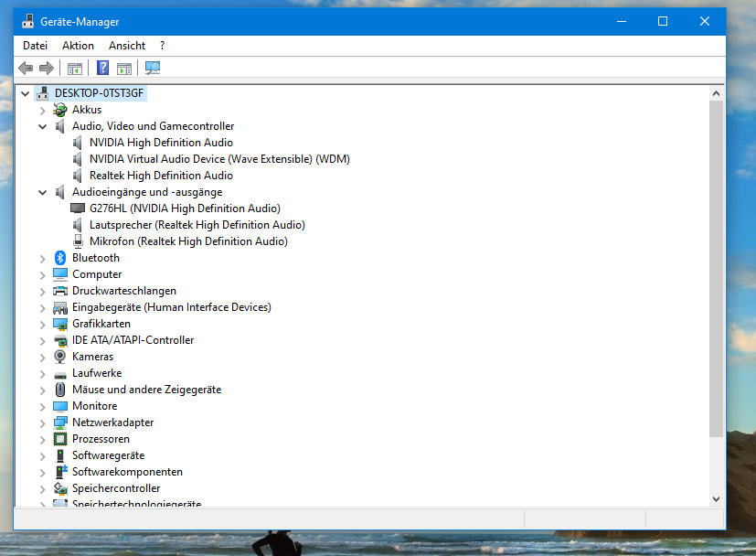756x556 pixels.
Task: Expand the Kameras category
Action: pyautogui.click(x=42, y=358)
